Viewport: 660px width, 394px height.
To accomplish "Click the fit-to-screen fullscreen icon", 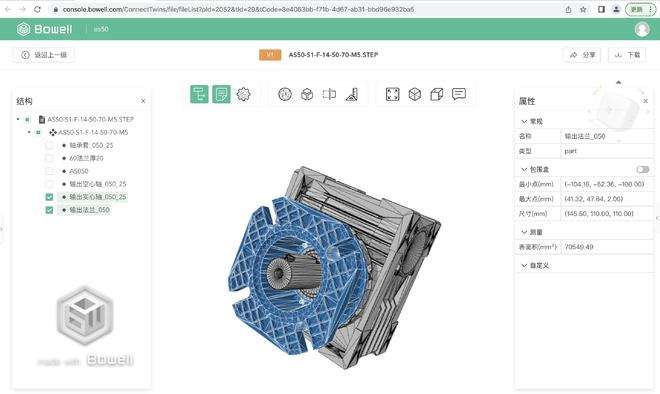I will (x=392, y=94).
